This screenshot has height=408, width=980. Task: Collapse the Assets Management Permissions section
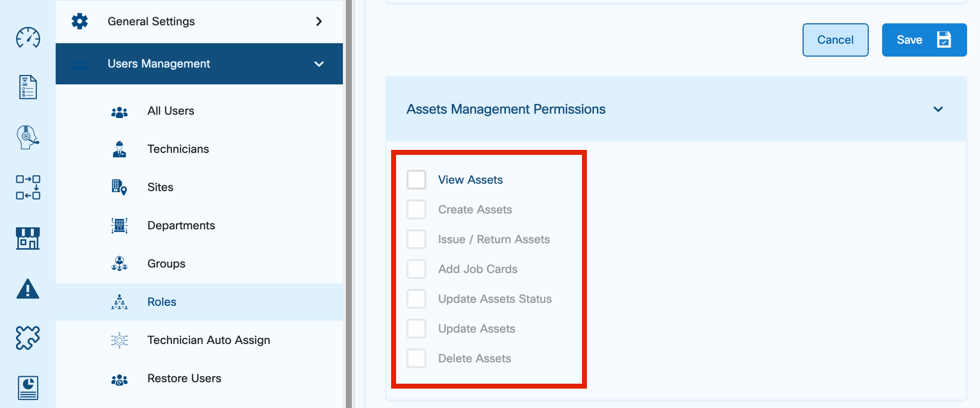(938, 109)
